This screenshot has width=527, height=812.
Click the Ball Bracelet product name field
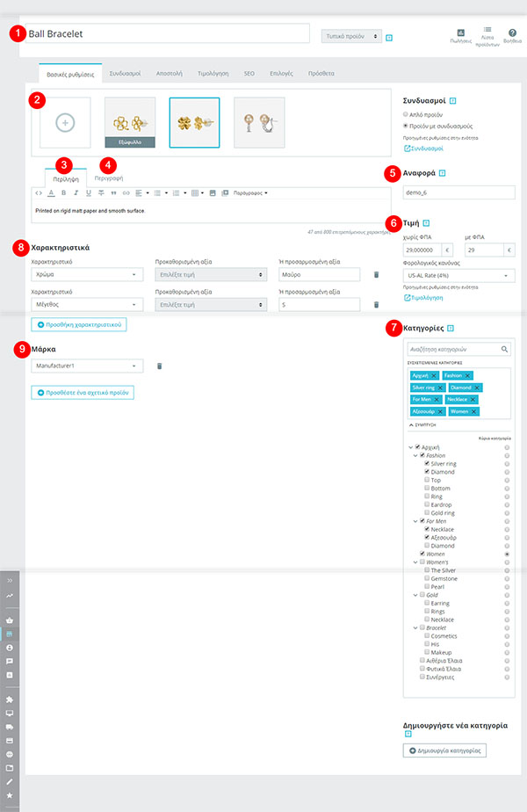click(x=167, y=33)
